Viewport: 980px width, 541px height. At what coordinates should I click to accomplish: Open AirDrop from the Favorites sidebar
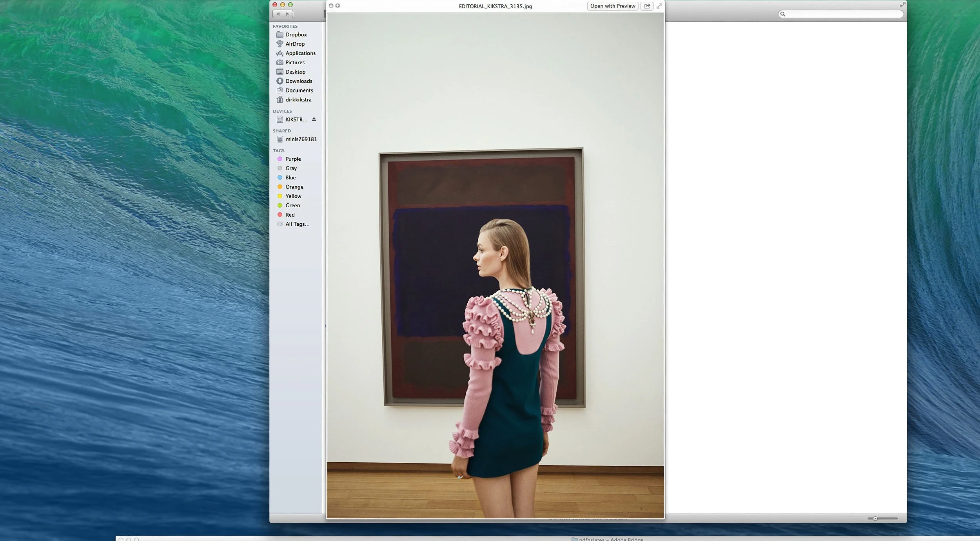pyautogui.click(x=295, y=44)
